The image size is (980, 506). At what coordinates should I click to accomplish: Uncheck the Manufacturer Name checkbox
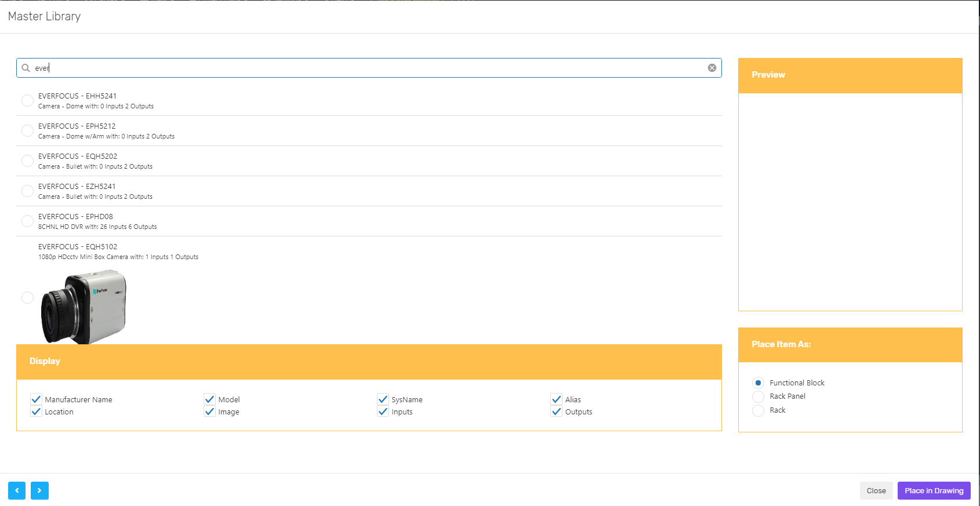36,399
